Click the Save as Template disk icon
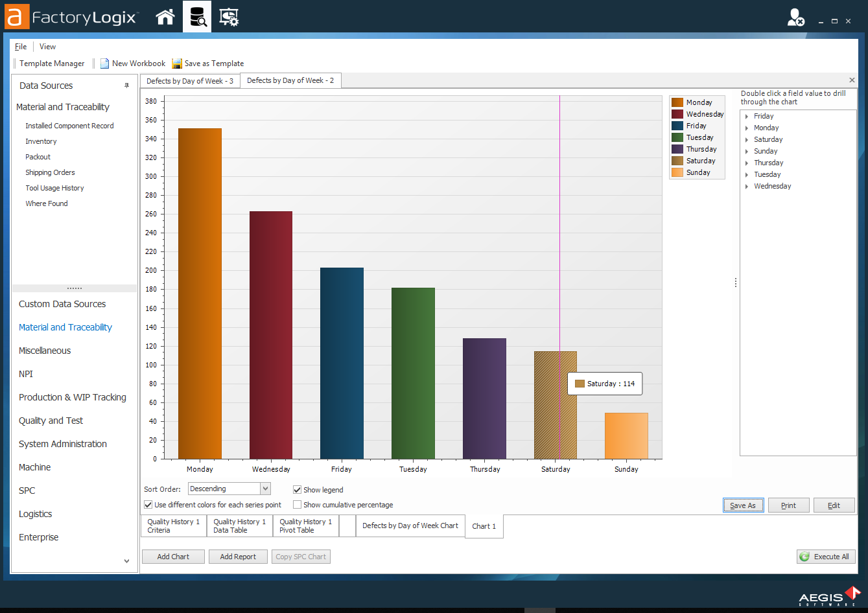Screen dimensions: 868x613 177,64
